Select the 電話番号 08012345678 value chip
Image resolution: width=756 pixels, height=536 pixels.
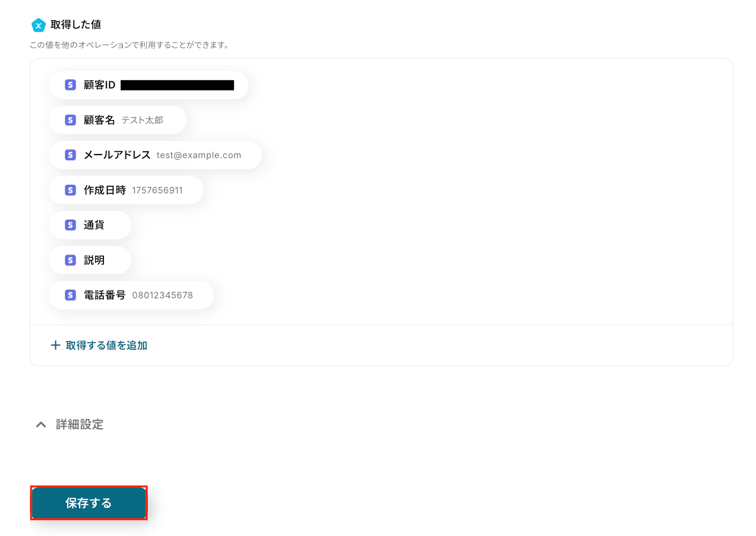tap(131, 295)
